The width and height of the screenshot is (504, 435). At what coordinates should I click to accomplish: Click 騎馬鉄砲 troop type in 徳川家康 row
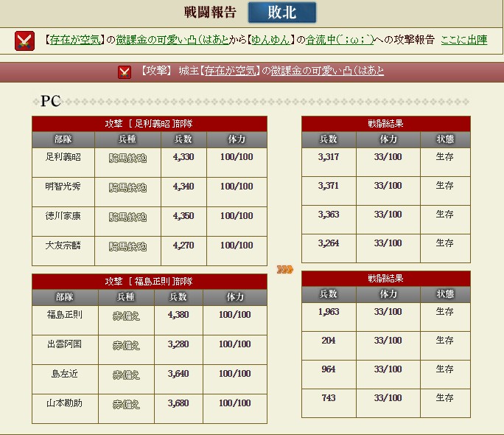[x=127, y=217]
